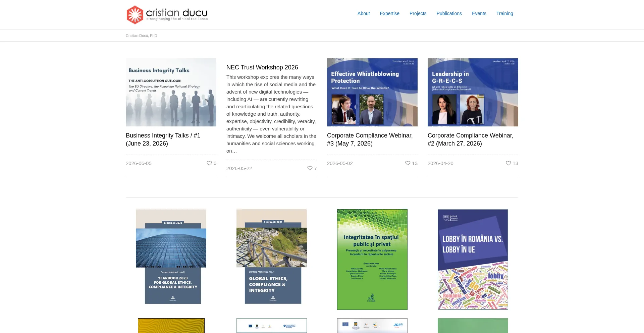Open Integritatea în spațiul public green book cover
The width and height of the screenshot is (644, 333).
point(372,260)
